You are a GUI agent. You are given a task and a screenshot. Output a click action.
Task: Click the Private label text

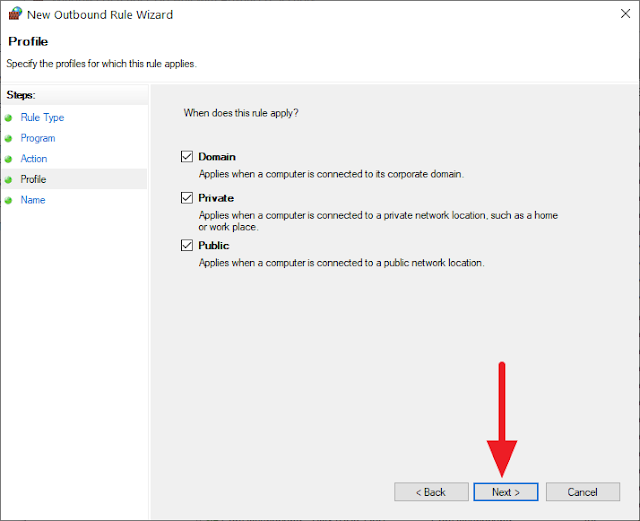216,198
